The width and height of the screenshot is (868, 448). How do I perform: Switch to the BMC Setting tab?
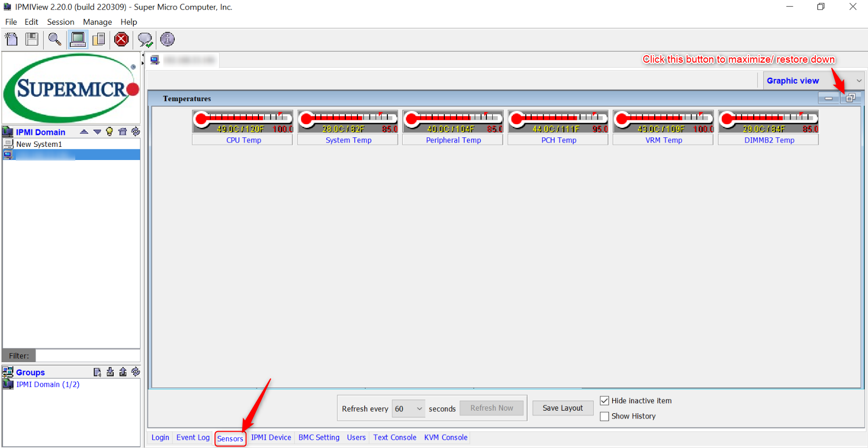(319, 437)
